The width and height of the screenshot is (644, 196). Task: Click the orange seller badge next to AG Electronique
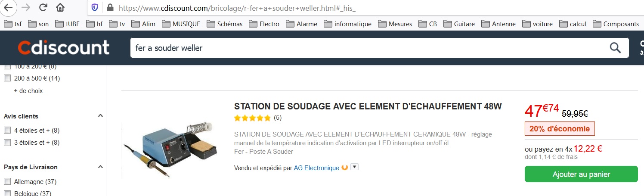click(344, 168)
